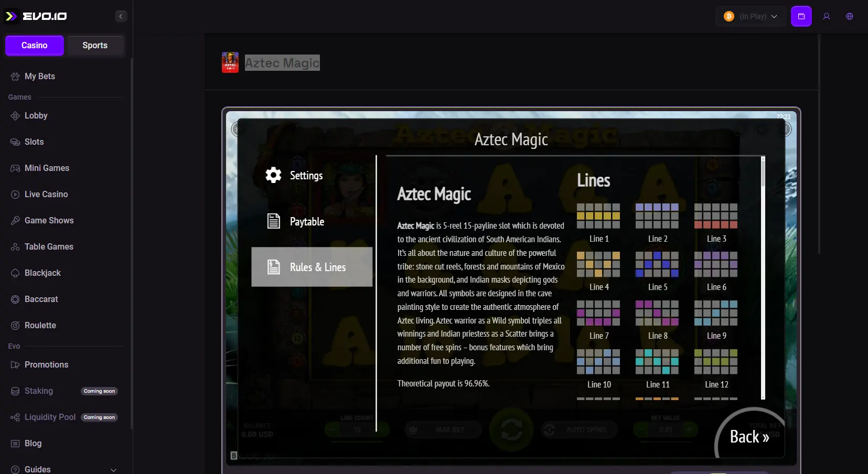Click the Mini Games controller icon

click(15, 168)
